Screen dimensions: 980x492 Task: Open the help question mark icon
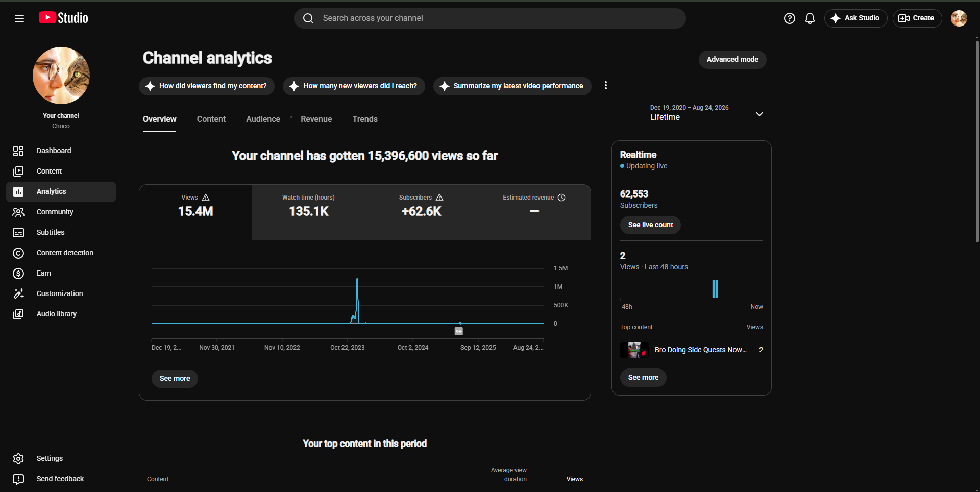[789, 18]
